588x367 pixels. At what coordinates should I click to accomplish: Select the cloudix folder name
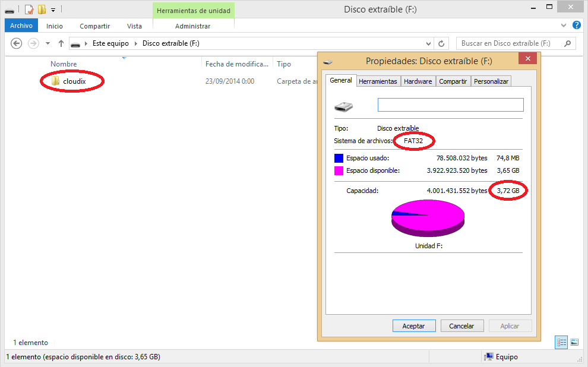click(x=74, y=81)
